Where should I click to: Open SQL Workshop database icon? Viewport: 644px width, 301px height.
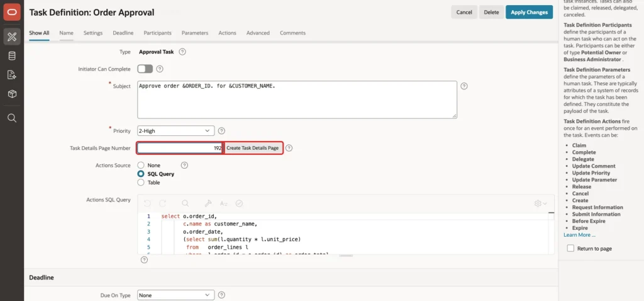pyautogui.click(x=12, y=56)
